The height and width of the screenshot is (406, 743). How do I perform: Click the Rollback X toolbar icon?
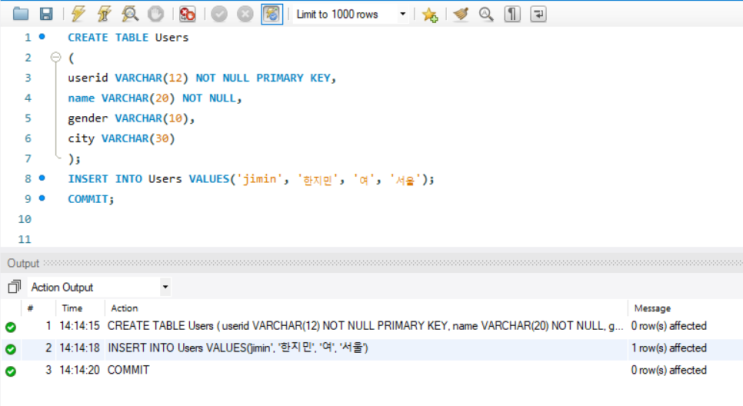[245, 14]
